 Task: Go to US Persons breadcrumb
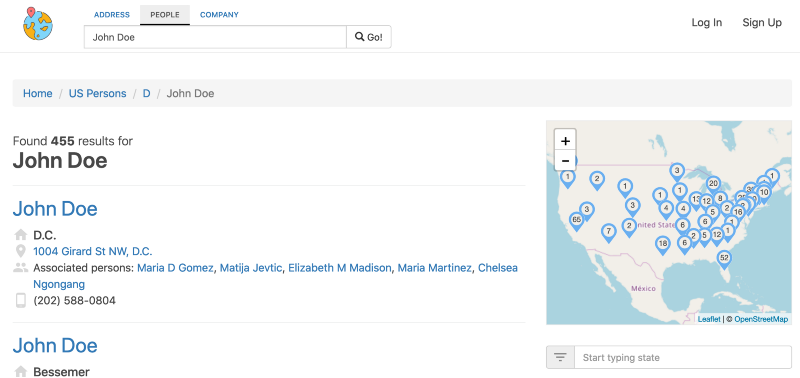pyautogui.click(x=97, y=93)
